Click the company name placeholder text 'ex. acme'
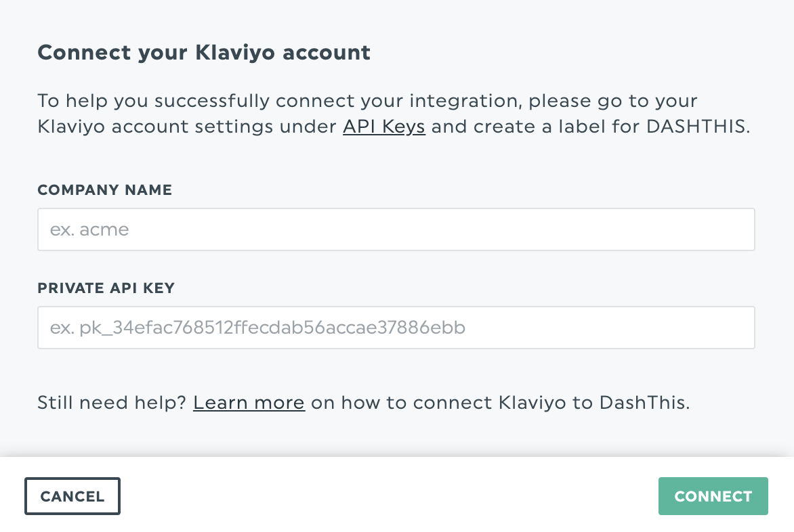The height and width of the screenshot is (532, 794). pyautogui.click(x=88, y=229)
